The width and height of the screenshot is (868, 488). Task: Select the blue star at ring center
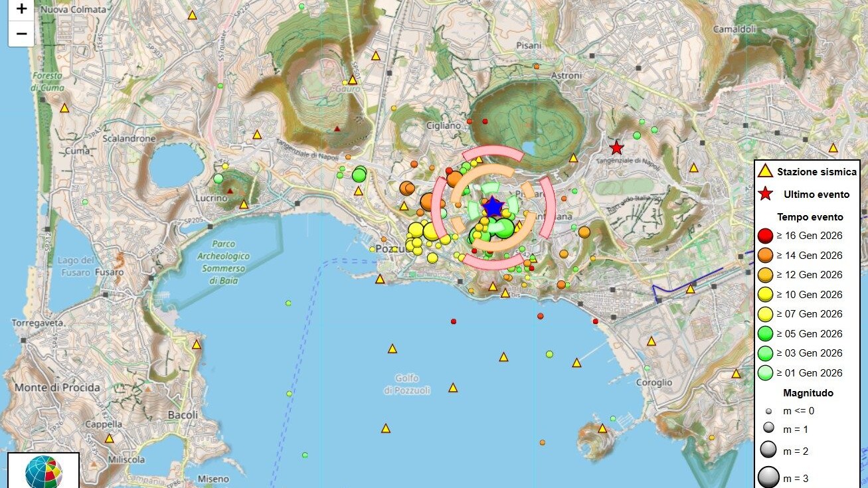click(492, 207)
